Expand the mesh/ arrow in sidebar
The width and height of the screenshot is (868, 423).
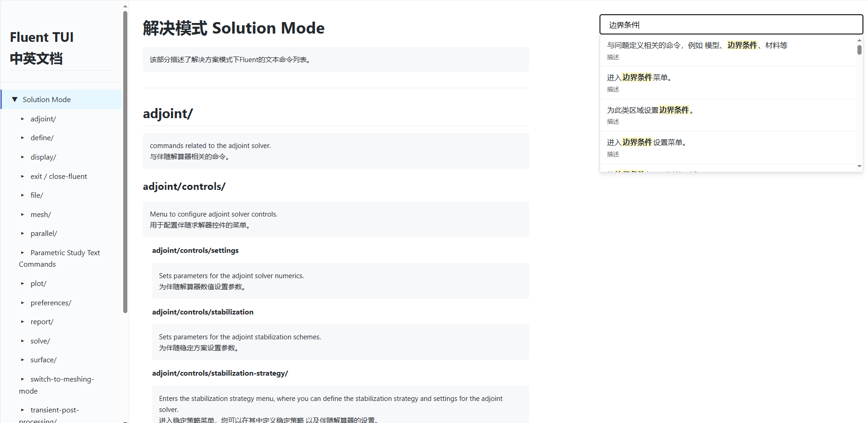pyautogui.click(x=23, y=214)
